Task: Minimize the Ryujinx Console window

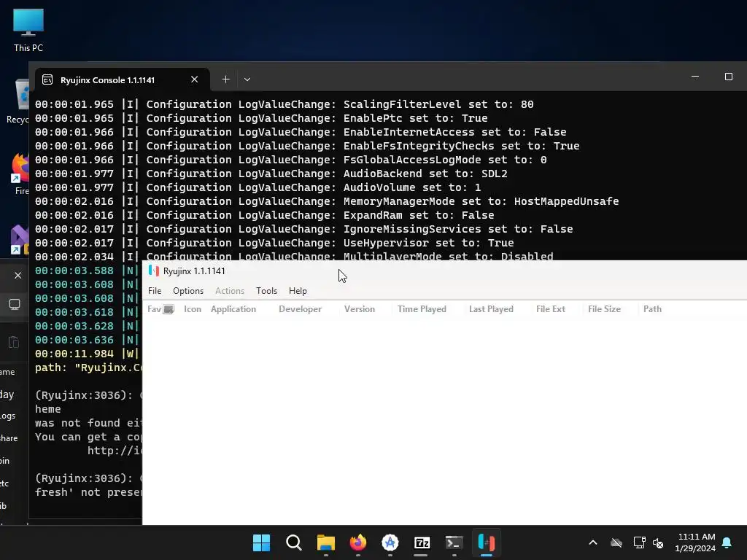Action: pyautogui.click(x=695, y=76)
